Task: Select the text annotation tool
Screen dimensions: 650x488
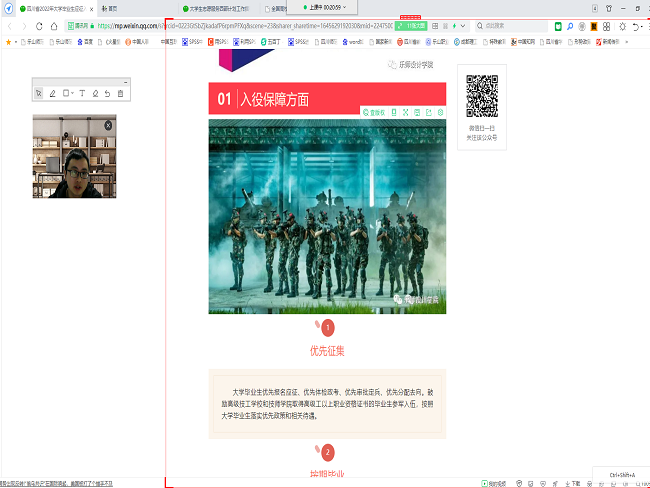Action: click(82, 93)
